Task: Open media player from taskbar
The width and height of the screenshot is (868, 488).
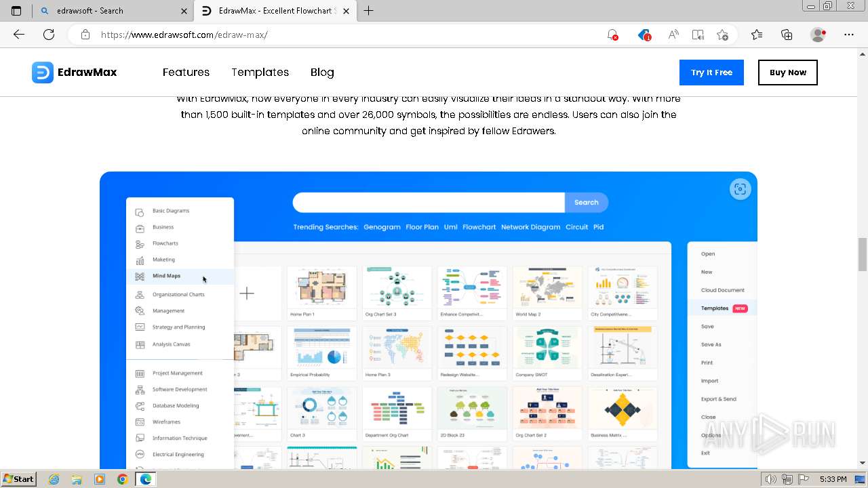Action: coord(100,479)
